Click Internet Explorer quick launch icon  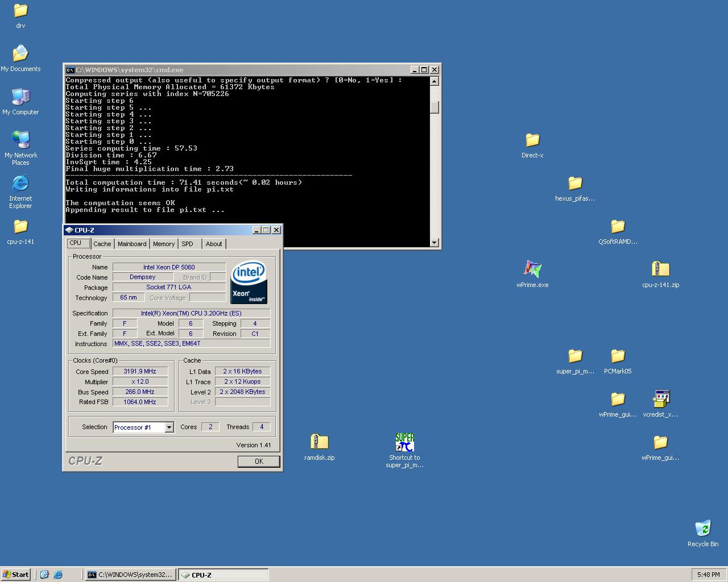tap(57, 575)
